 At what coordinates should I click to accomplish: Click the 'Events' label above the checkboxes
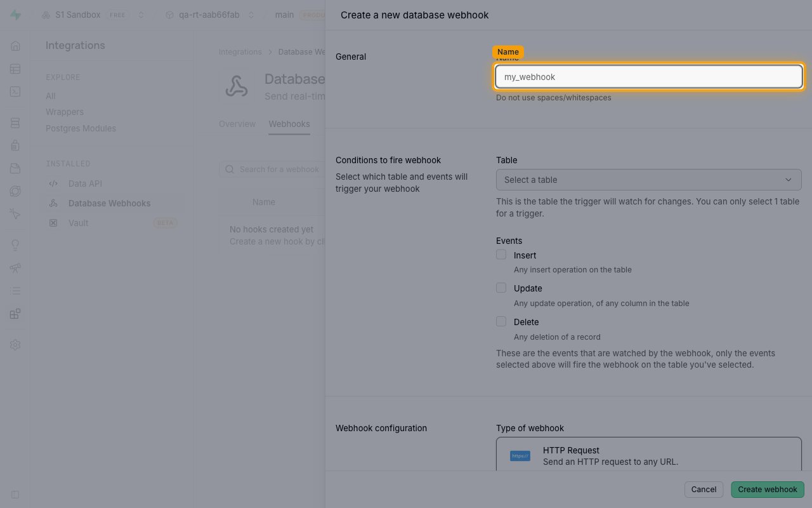coord(509,241)
